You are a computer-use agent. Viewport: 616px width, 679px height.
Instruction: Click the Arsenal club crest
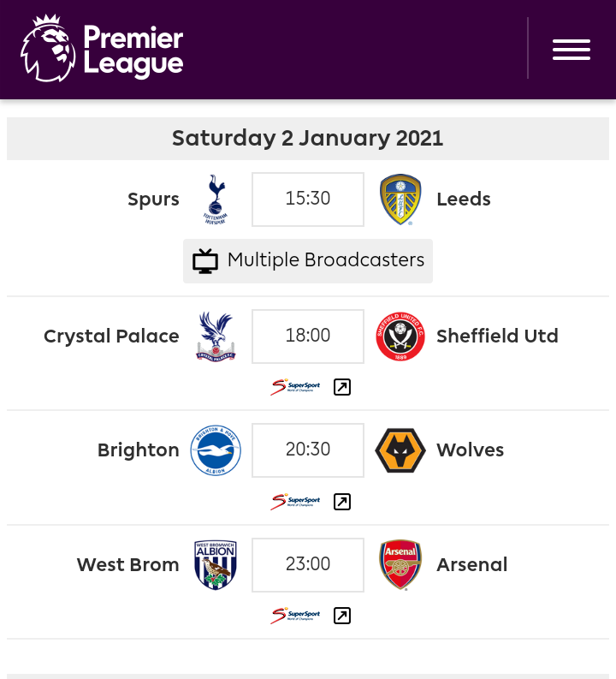400,564
